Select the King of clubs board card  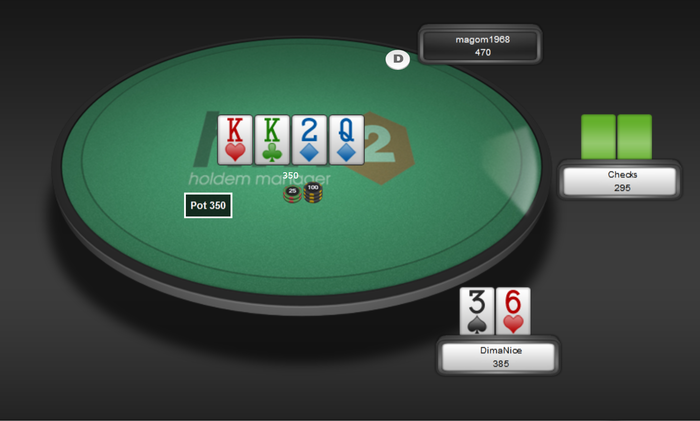point(272,140)
